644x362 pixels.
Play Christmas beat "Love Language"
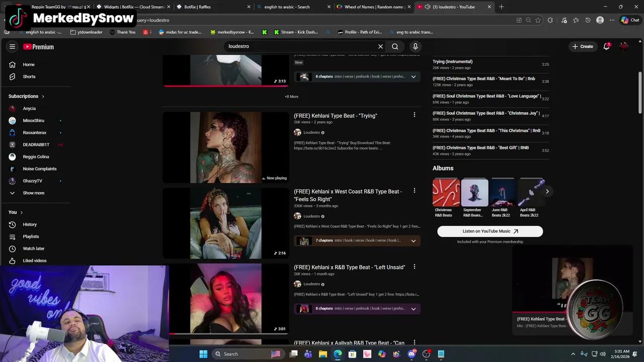click(x=491, y=99)
